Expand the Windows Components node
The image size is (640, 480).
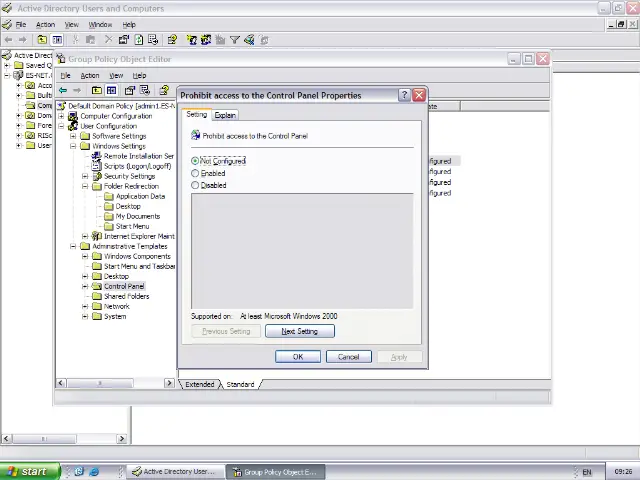pos(85,256)
